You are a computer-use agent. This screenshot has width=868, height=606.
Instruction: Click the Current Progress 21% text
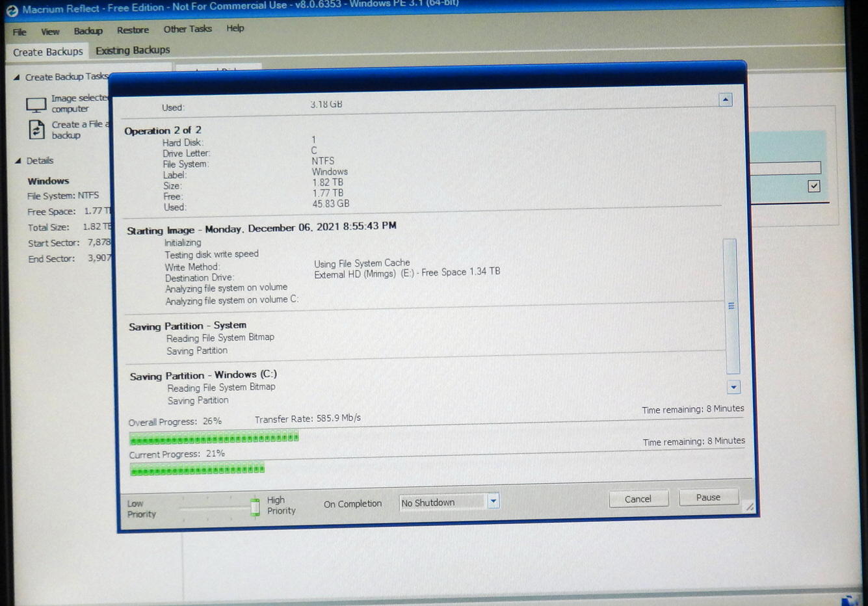(177, 454)
